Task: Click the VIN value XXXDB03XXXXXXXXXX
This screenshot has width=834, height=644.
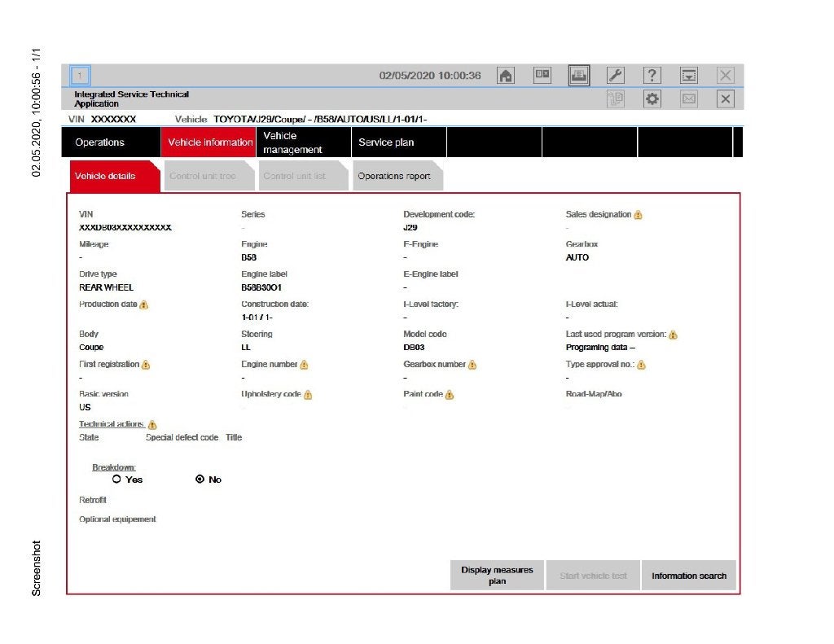Action: (x=125, y=228)
